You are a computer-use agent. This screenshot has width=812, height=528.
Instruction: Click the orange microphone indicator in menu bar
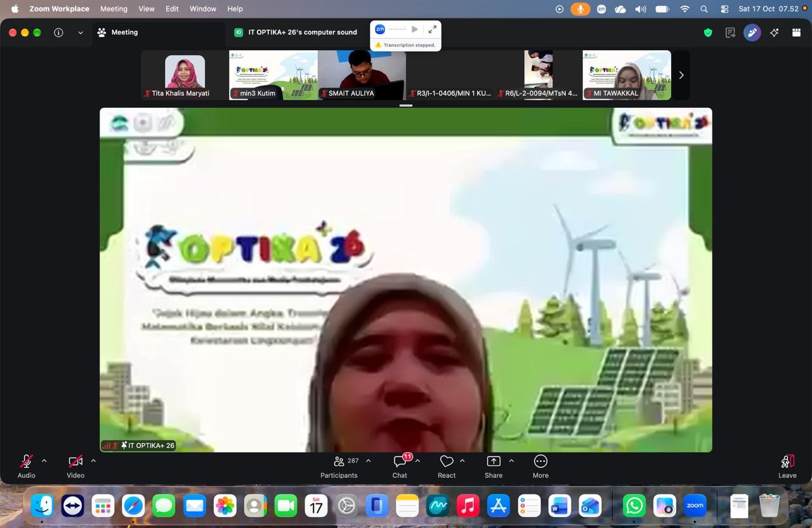[580, 9]
